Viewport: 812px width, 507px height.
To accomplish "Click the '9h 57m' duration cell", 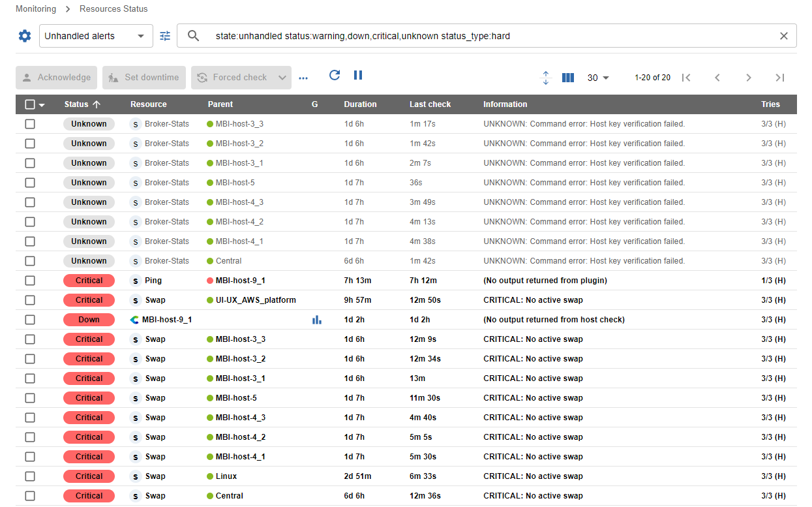I will click(x=357, y=300).
